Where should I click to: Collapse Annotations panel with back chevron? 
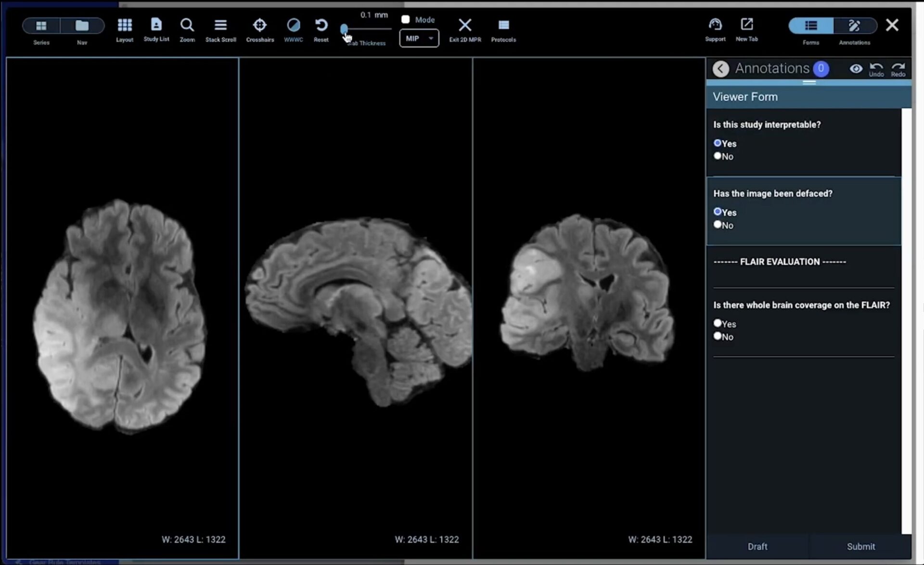pyautogui.click(x=720, y=69)
